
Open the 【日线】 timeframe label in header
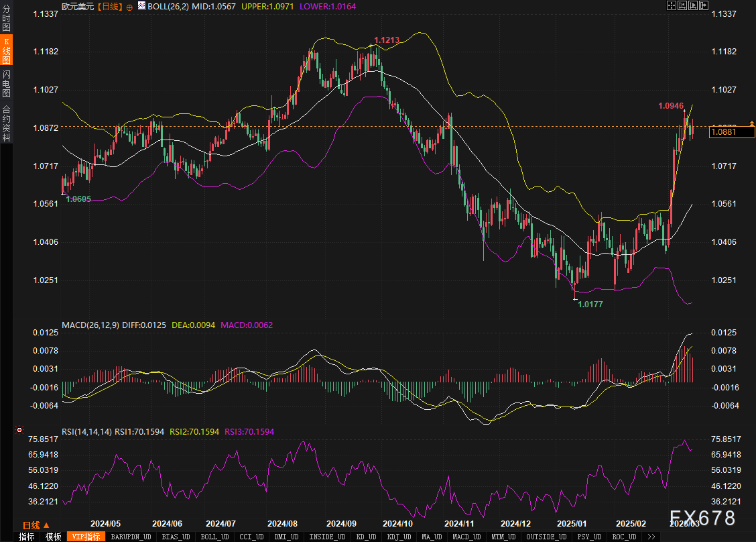[x=109, y=6]
